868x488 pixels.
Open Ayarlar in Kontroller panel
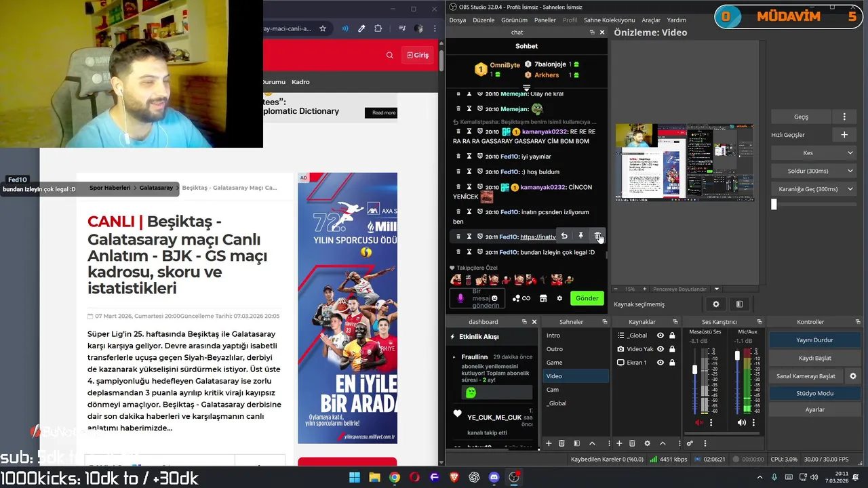click(814, 409)
